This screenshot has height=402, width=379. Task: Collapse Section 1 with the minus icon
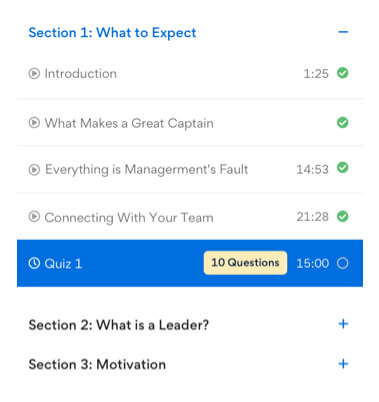click(x=343, y=32)
